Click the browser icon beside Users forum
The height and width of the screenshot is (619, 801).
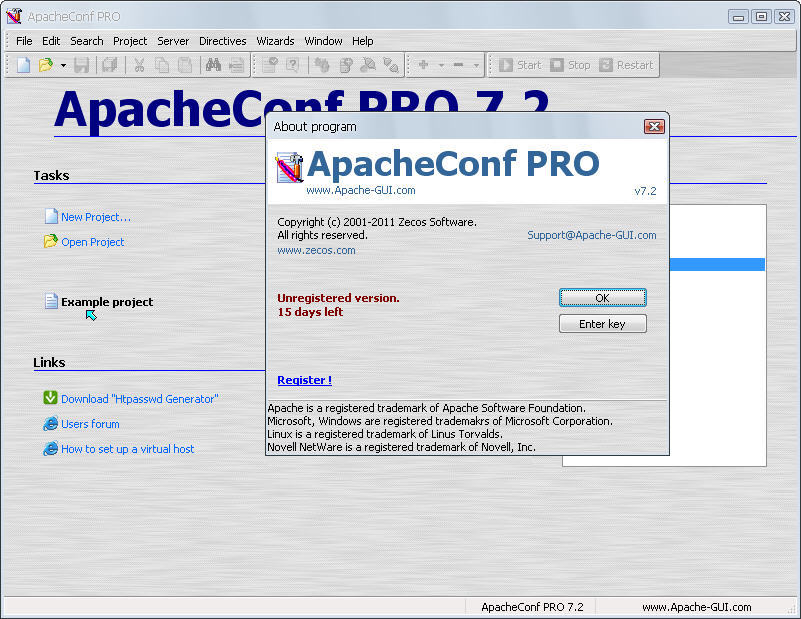click(51, 423)
